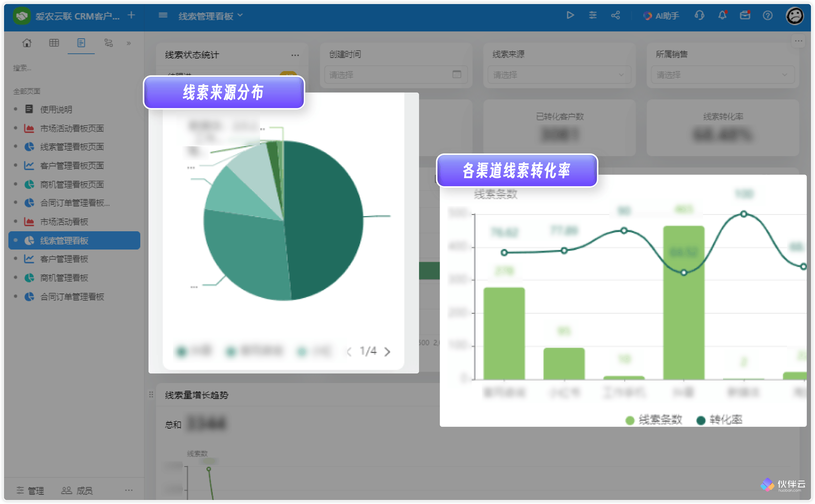Screen dimensions: 815x504
Task: Toggle the 转化率 legend item
Action: pyautogui.click(x=719, y=420)
